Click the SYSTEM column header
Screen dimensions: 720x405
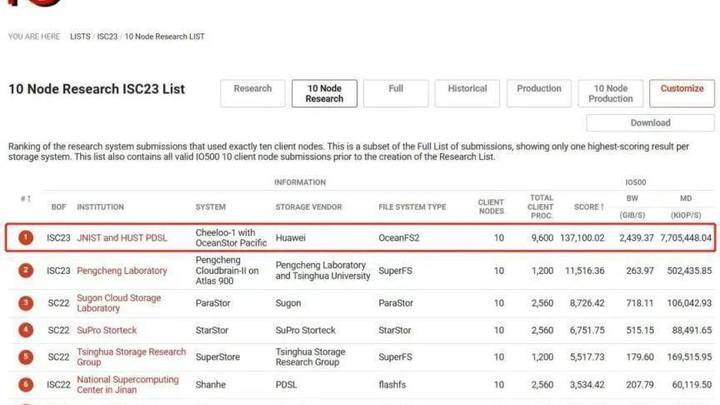point(210,207)
